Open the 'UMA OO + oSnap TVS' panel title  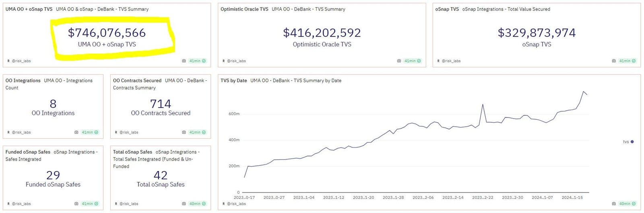click(29, 9)
